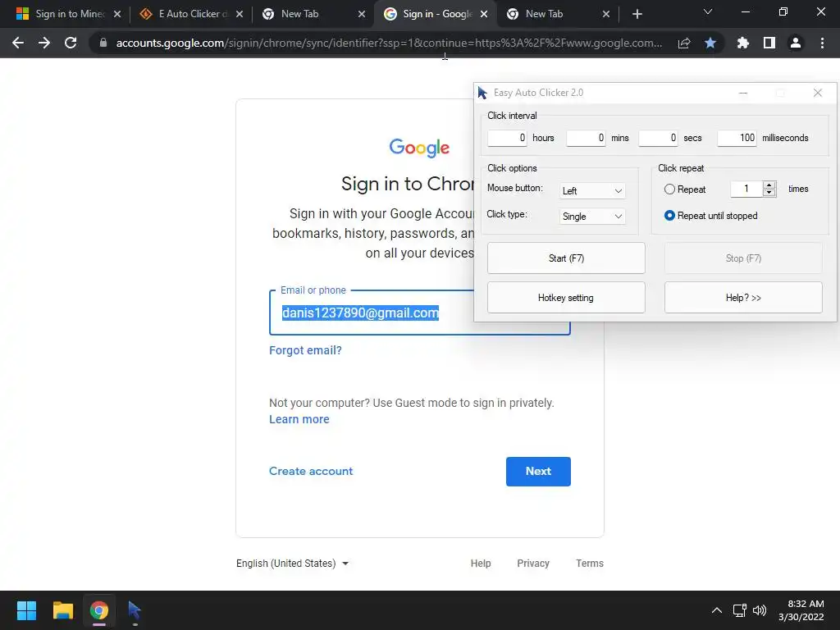This screenshot has width=840, height=630.
Task: Open the Mouse button dropdown set to Left
Action: [592, 190]
